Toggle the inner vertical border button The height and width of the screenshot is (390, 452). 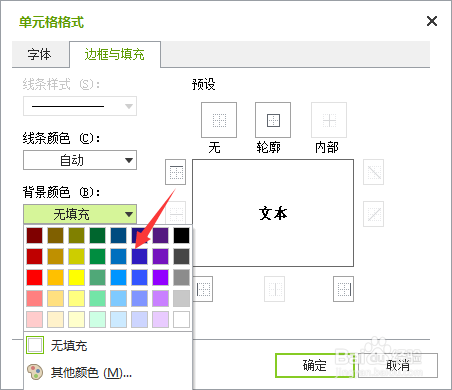(275, 289)
